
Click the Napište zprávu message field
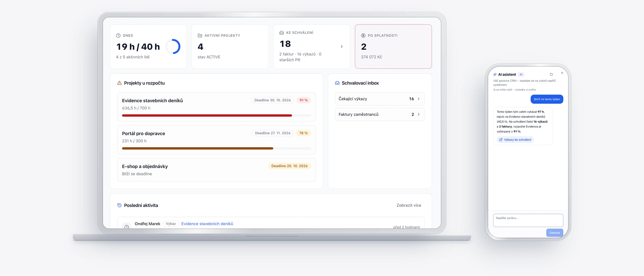tap(528, 220)
